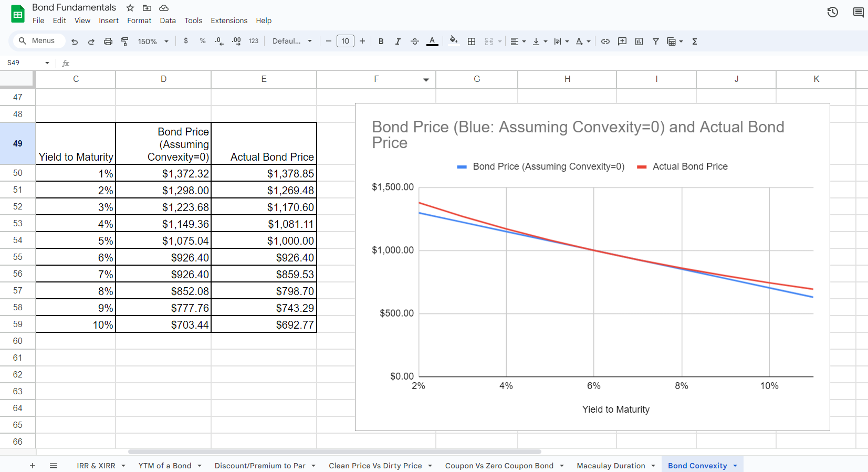Select cell with $692.77
868x472 pixels.
click(x=264, y=324)
